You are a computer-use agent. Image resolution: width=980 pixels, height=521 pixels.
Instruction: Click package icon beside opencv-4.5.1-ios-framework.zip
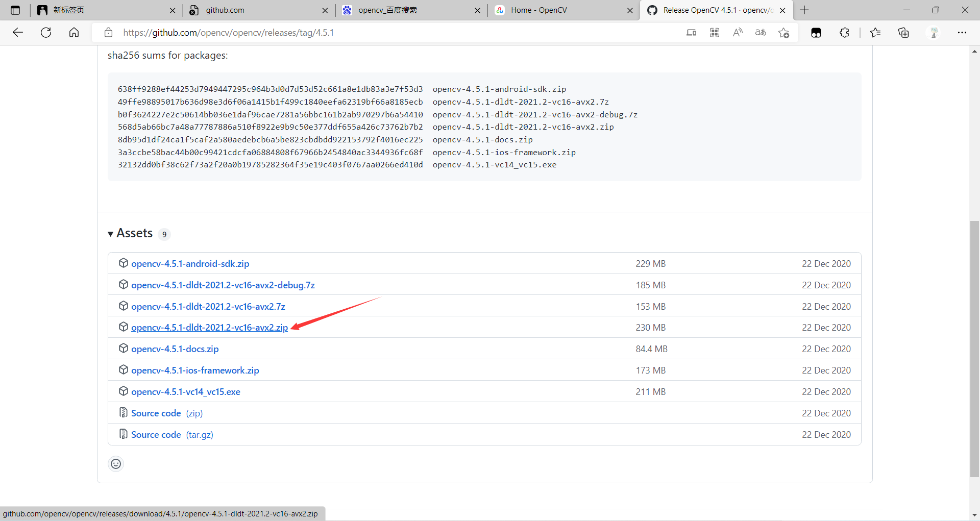click(123, 369)
